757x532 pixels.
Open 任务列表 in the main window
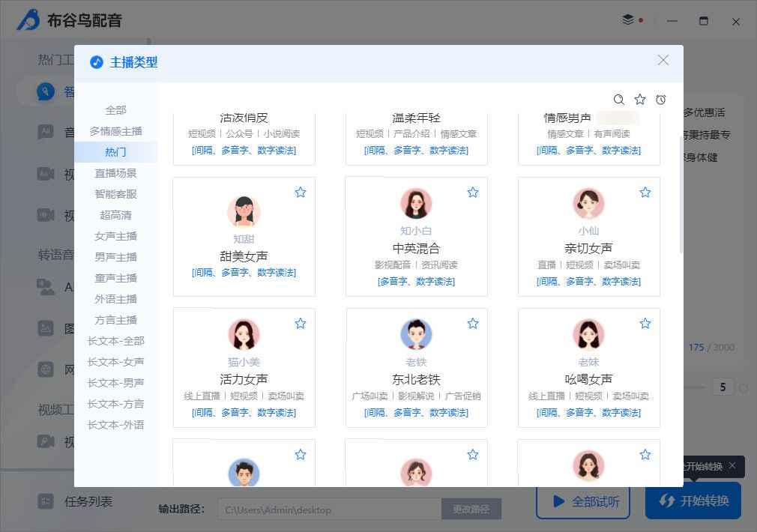point(75,501)
